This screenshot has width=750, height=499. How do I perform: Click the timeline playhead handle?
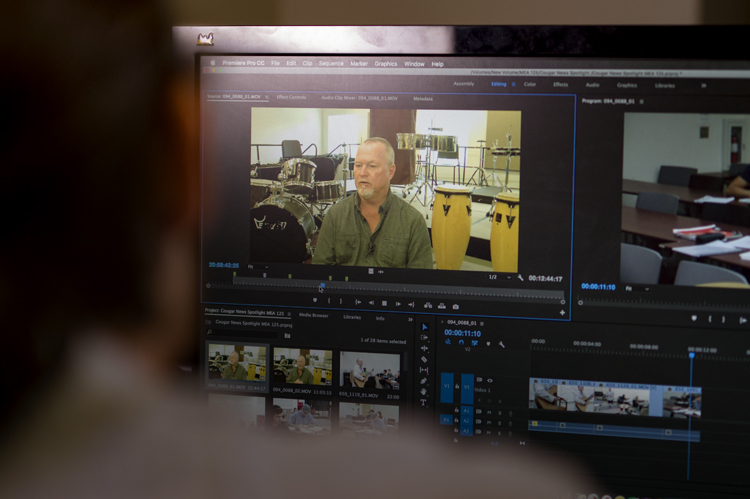pyautogui.click(x=692, y=355)
